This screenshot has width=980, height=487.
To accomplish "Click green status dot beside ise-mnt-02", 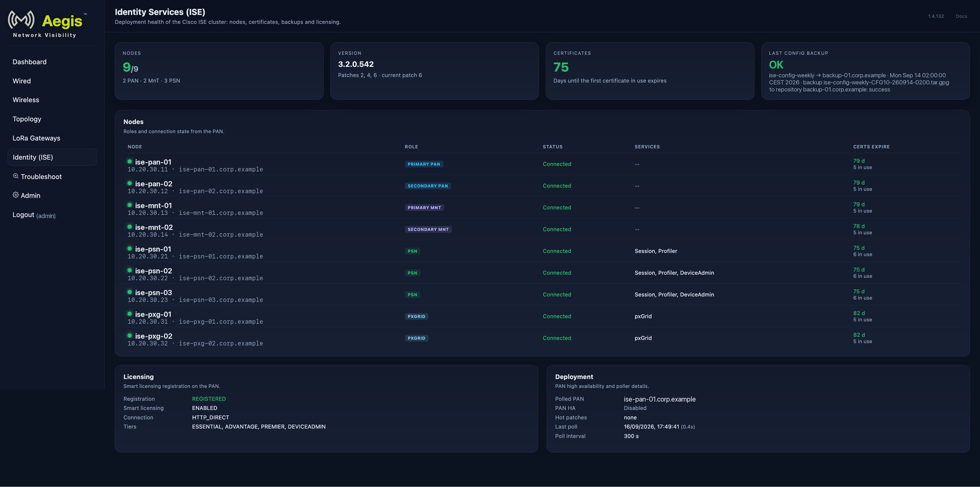I will tap(130, 227).
